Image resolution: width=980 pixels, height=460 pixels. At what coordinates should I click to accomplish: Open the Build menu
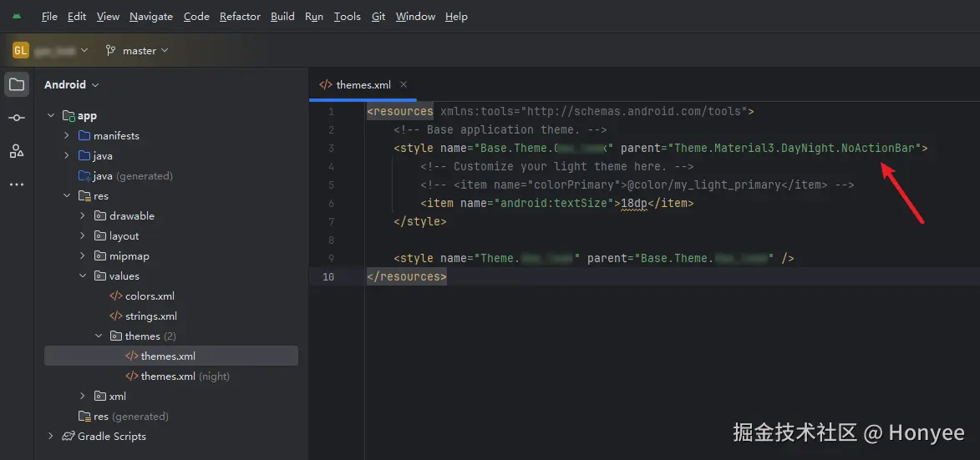pyautogui.click(x=282, y=16)
